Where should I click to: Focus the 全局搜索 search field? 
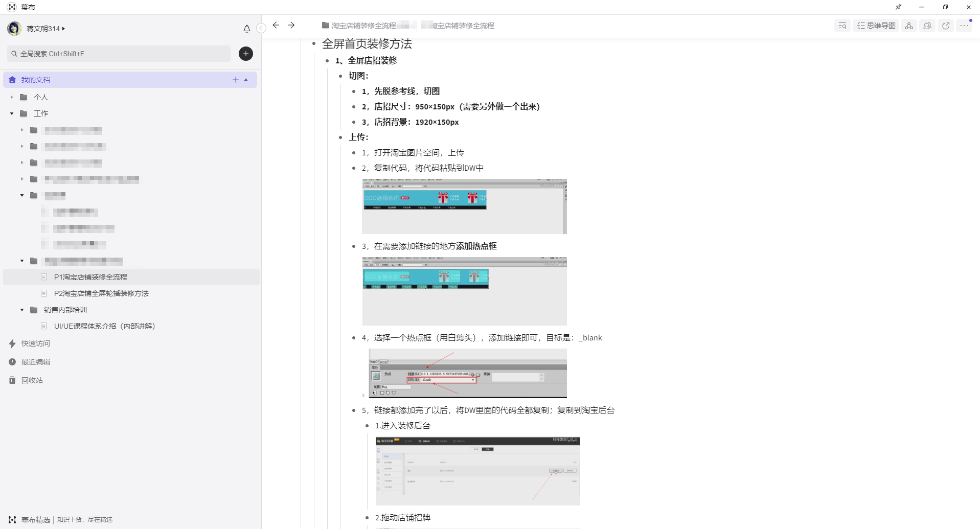pyautogui.click(x=119, y=54)
